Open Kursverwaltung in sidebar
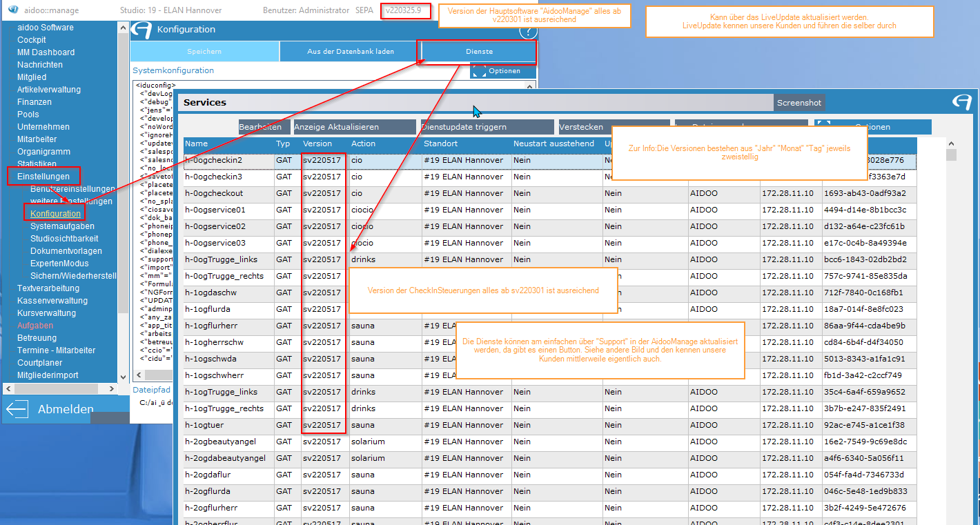980x525 pixels. pos(46,313)
